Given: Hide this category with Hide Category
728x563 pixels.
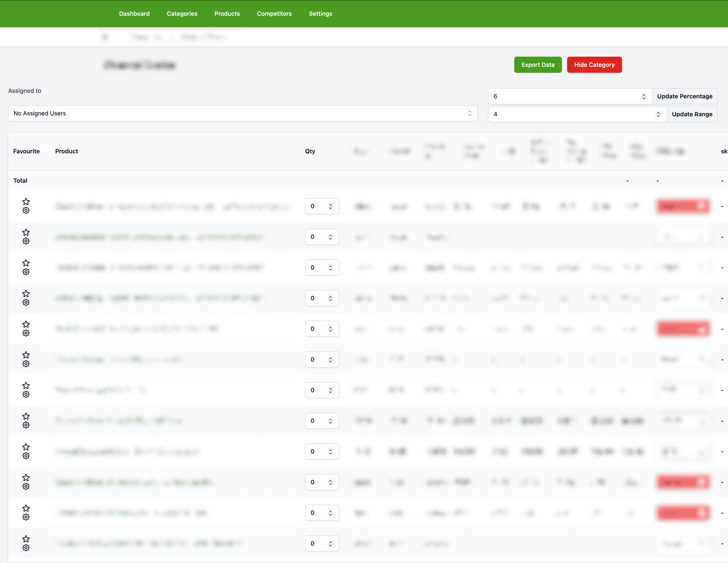Looking at the screenshot, I should point(594,65).
